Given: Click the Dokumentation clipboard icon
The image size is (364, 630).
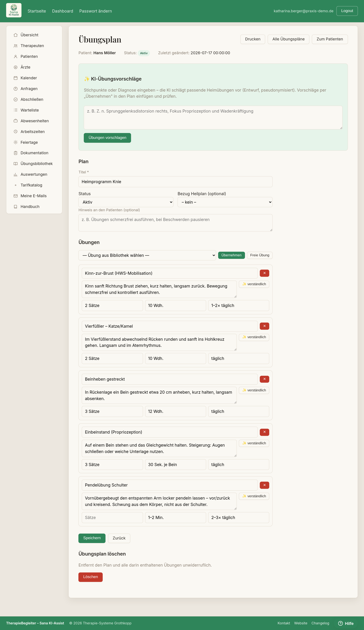Looking at the screenshot, I should (x=15, y=153).
